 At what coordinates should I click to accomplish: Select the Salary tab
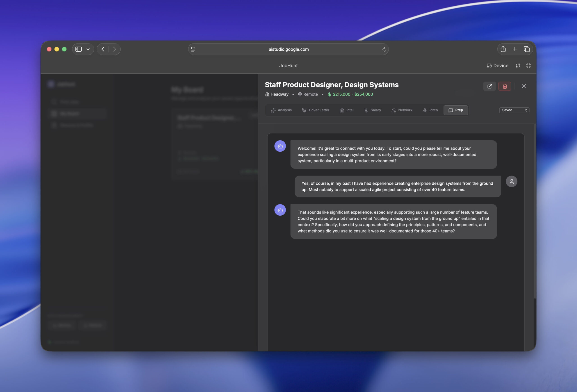pos(372,110)
